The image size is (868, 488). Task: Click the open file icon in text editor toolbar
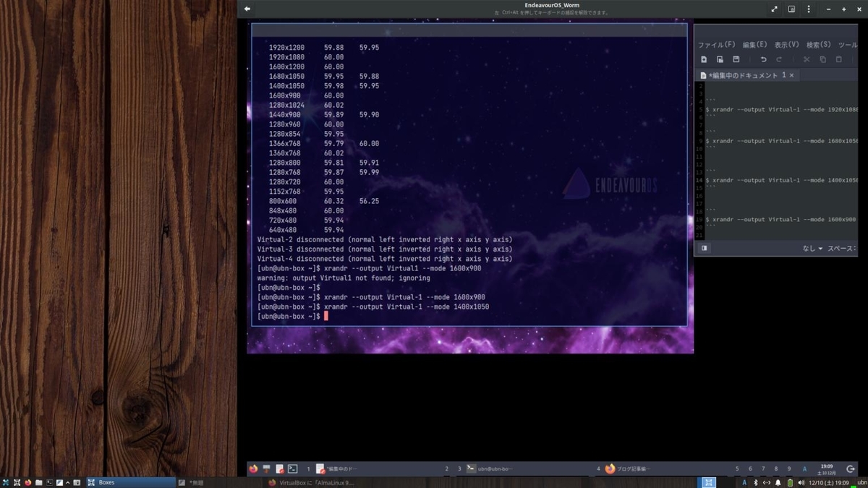point(720,59)
